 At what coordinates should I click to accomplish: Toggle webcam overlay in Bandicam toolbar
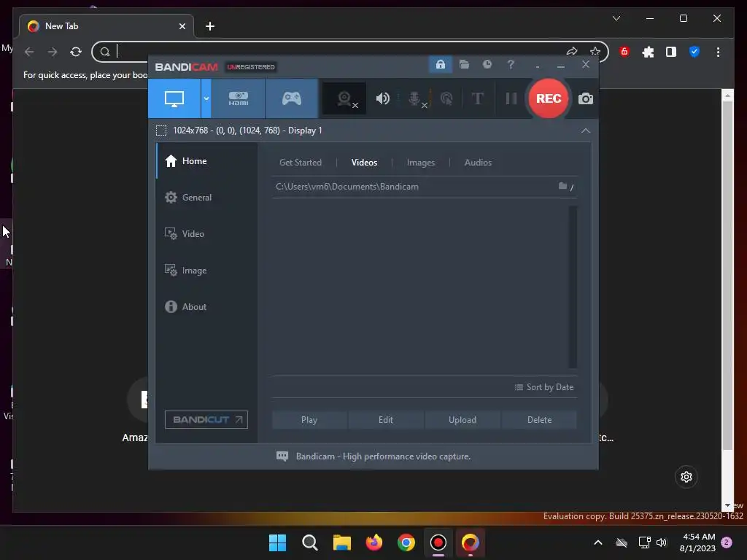[344, 98]
